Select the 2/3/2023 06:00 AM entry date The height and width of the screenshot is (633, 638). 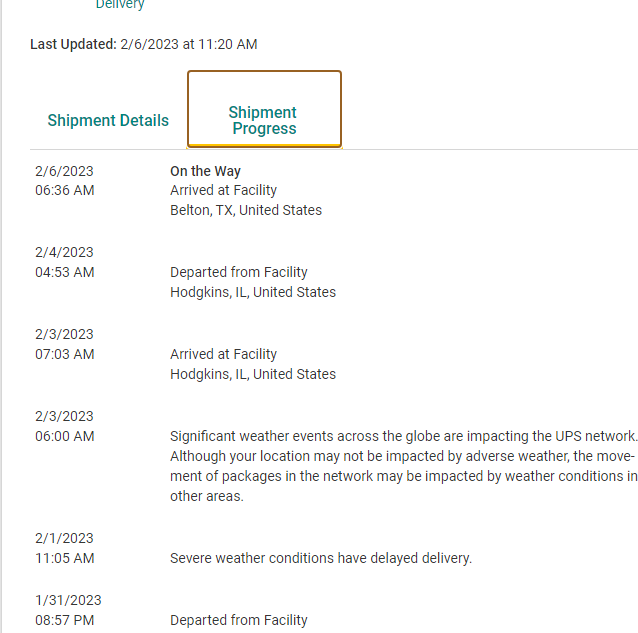click(x=64, y=426)
